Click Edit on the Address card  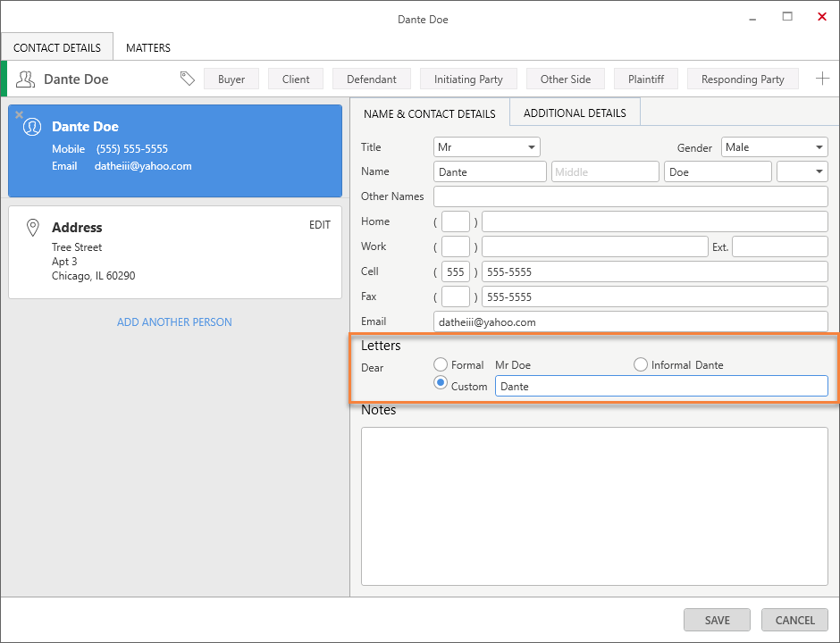(319, 225)
